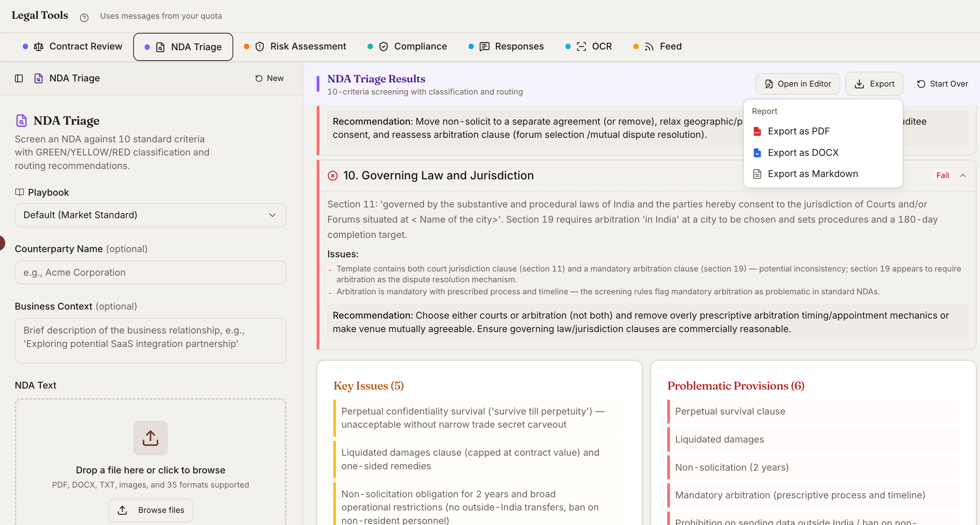Click 'Drop a file here or click to browse'
This screenshot has height=525, width=980.
coord(150,470)
